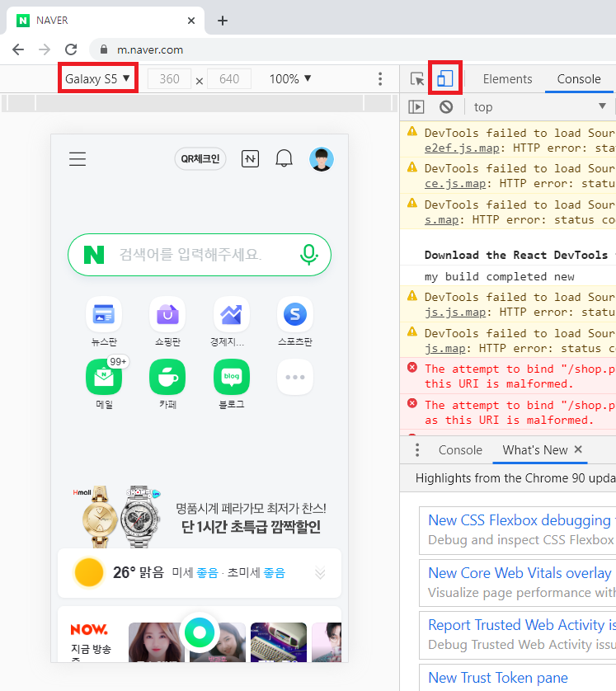The height and width of the screenshot is (691, 616).
Task: Select the What's New drawer tab
Action: (x=535, y=450)
